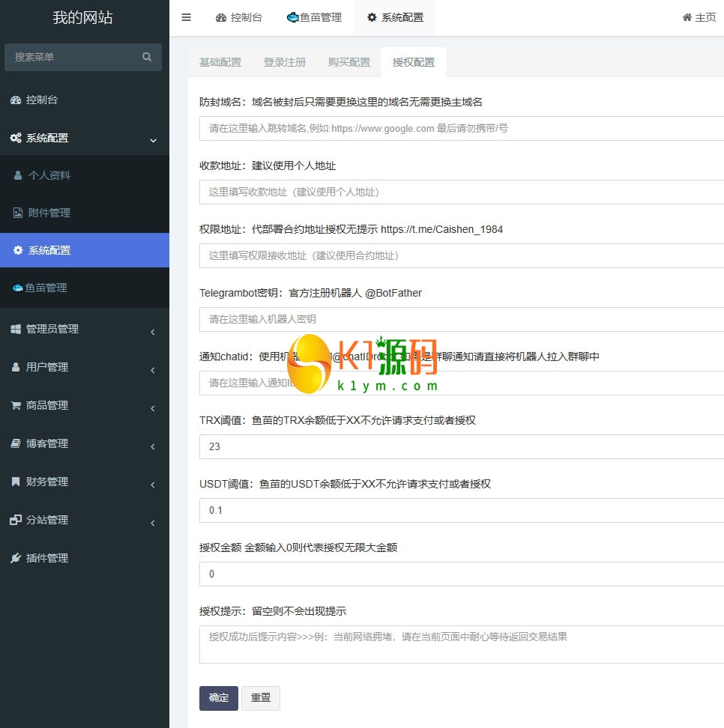Click the fish icon beside sidebar 鱼苗管理
This screenshot has width=724, height=728.
coord(18,288)
